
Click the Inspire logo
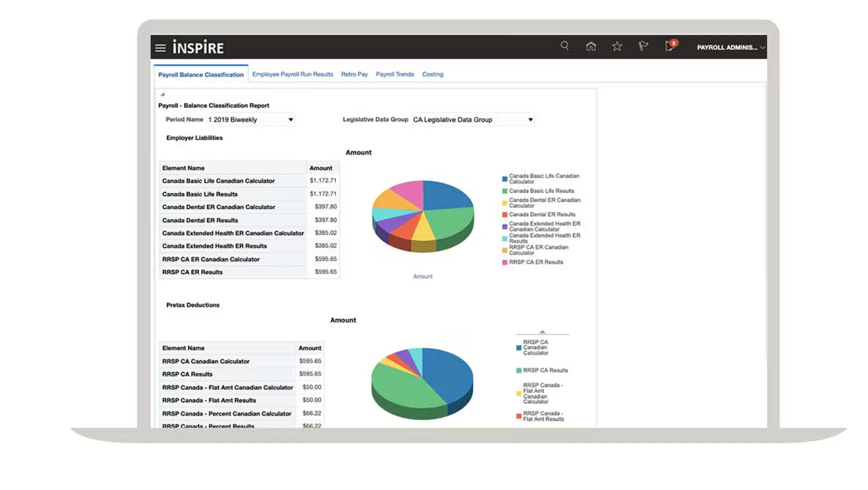coord(198,47)
